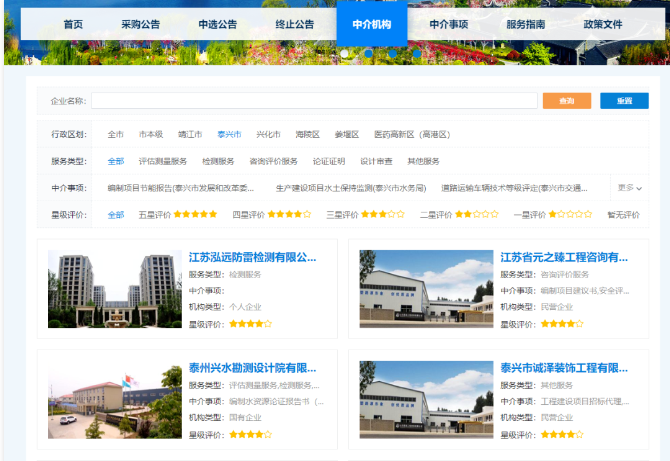
Task: Click the 企业名称 text input field
Action: (315, 101)
